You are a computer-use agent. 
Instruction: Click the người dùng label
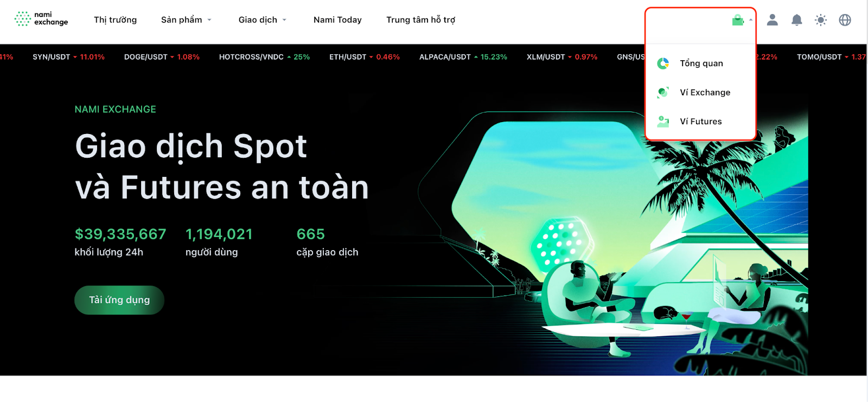tap(212, 252)
